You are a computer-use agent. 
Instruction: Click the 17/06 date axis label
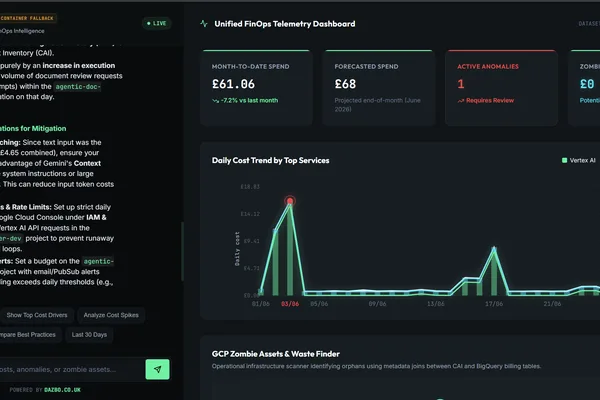pyautogui.click(x=494, y=304)
